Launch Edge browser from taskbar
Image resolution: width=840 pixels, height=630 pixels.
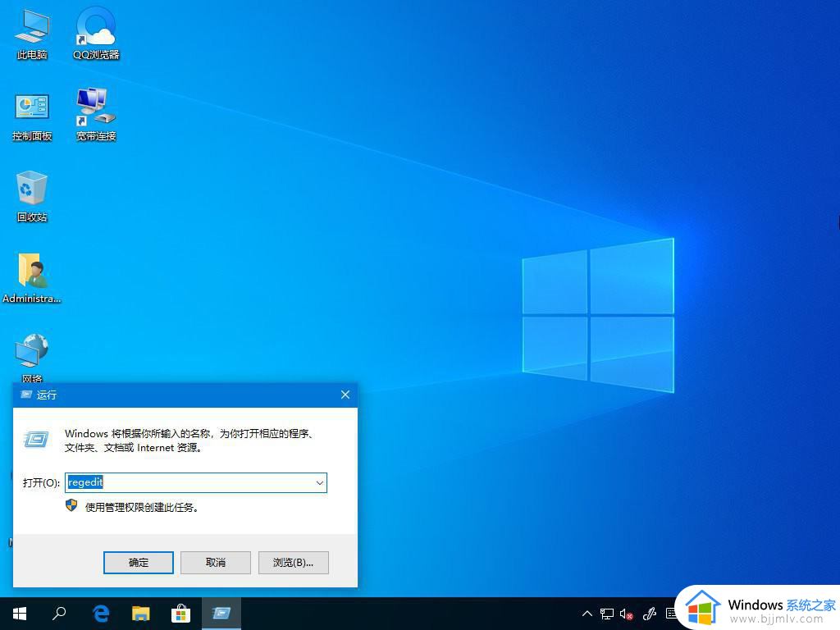point(101,614)
